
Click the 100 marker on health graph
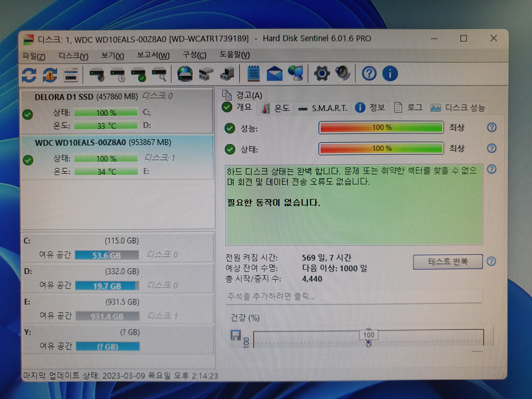pos(369,334)
